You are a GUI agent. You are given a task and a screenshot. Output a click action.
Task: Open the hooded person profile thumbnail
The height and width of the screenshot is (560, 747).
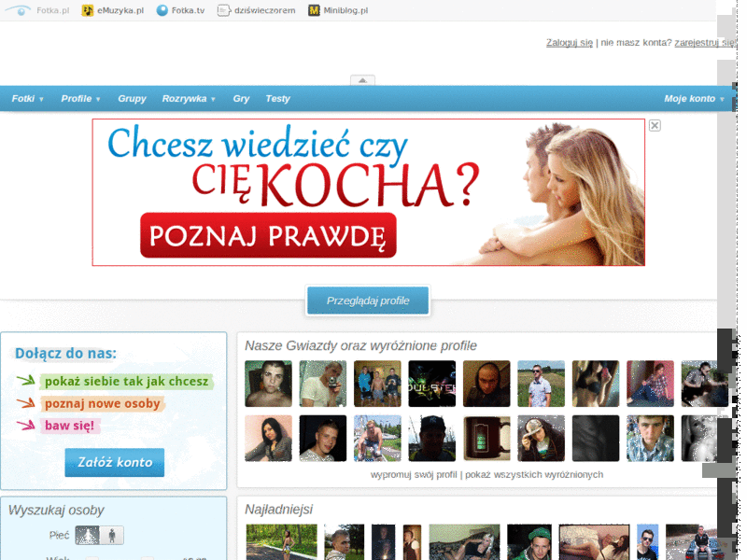486,384
